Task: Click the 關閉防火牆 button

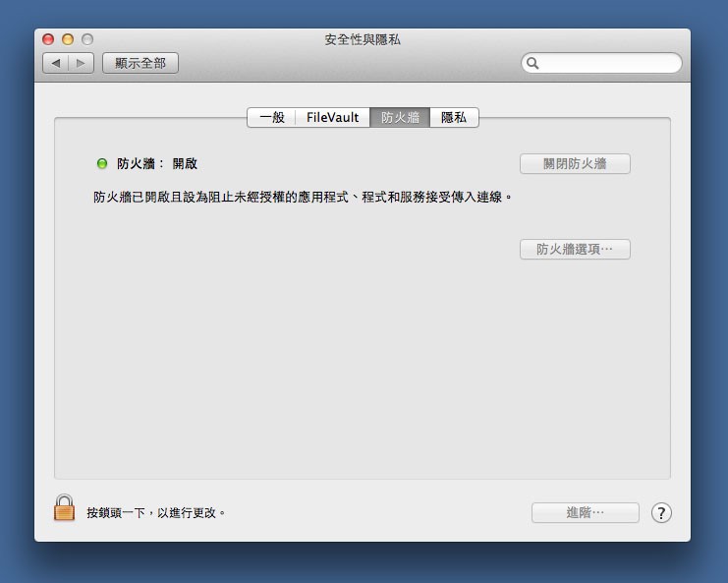Action: point(575,163)
